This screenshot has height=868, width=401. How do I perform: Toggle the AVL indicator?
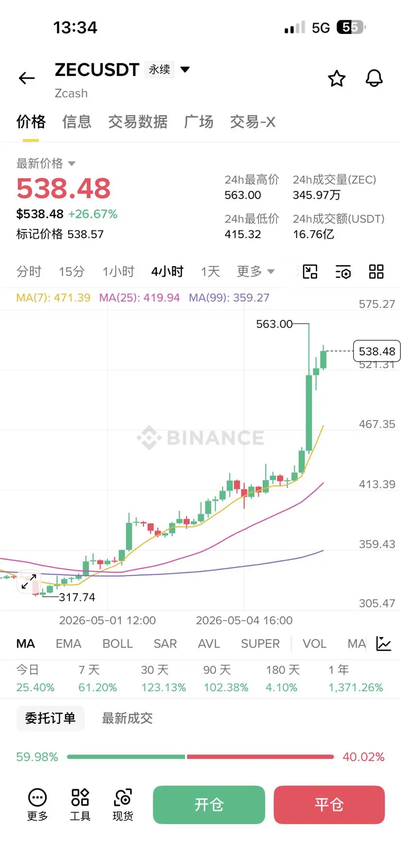[209, 644]
